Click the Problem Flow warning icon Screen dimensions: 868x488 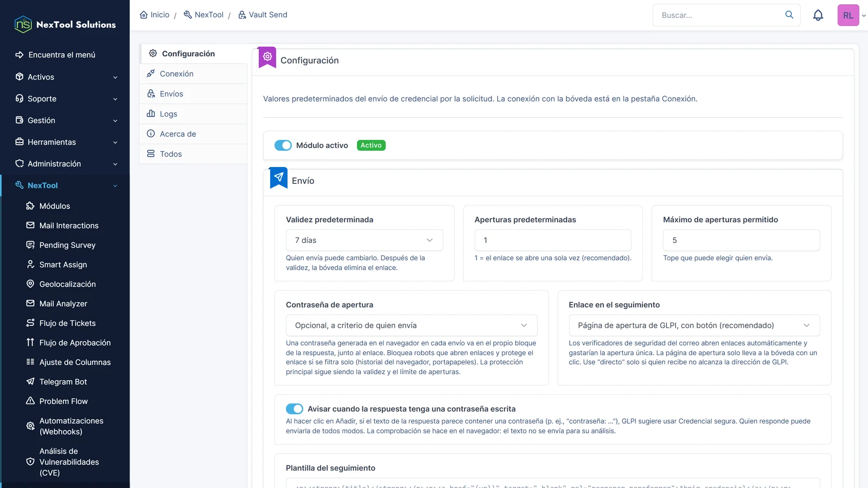pyautogui.click(x=30, y=401)
